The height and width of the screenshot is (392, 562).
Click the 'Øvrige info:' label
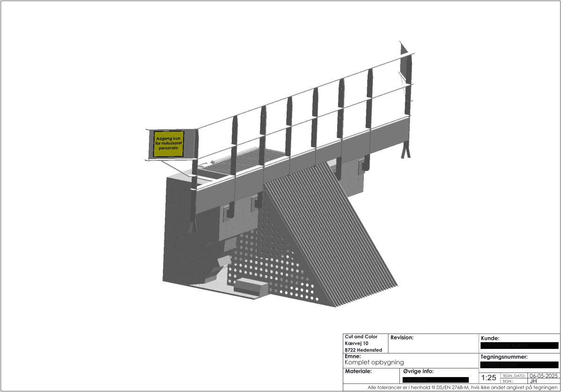click(x=418, y=371)
